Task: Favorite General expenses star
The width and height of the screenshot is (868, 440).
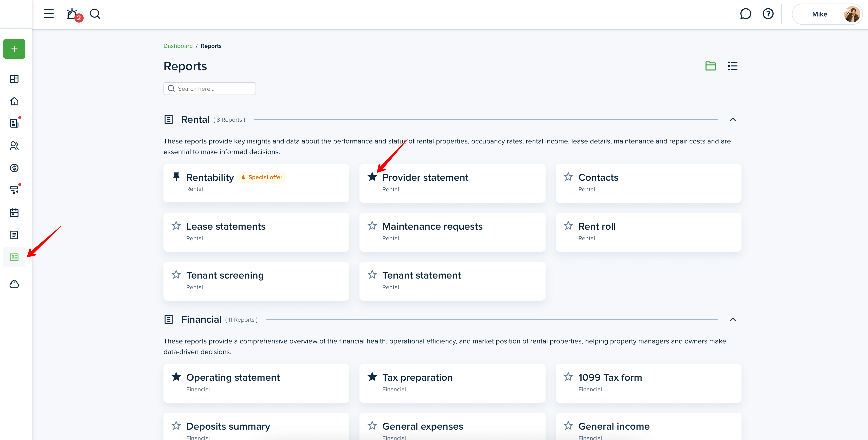Action: 372,425
